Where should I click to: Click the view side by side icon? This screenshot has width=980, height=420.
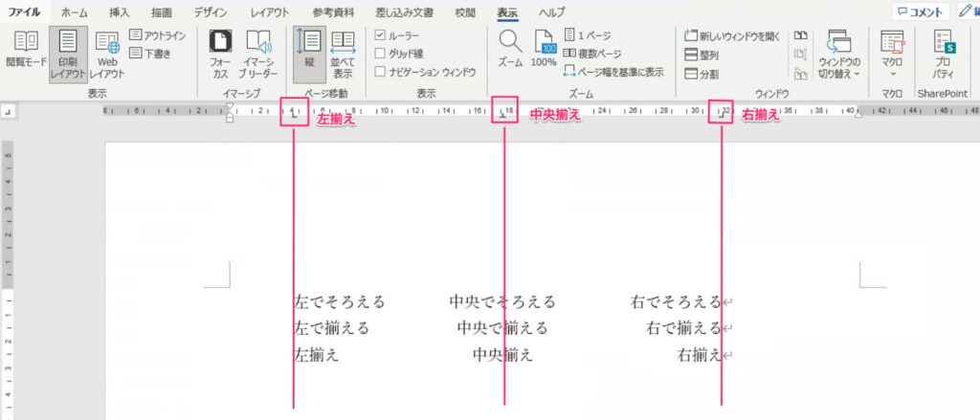(x=801, y=36)
